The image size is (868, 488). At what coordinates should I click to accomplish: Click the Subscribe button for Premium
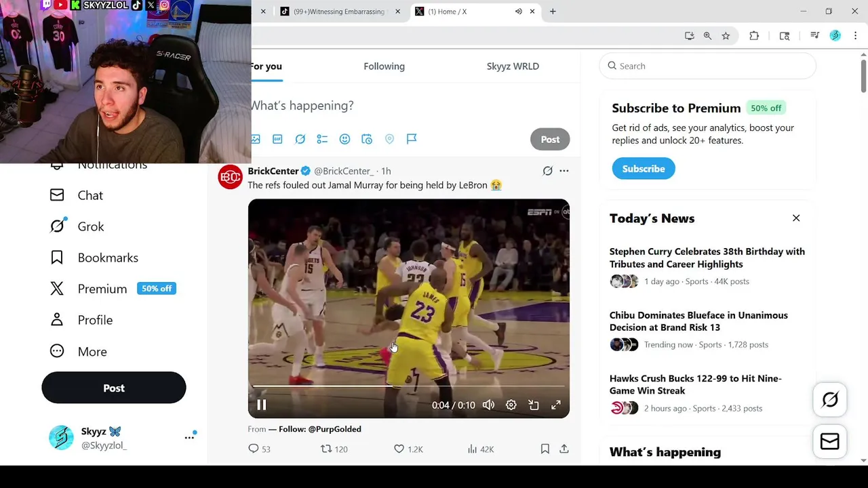click(x=644, y=169)
